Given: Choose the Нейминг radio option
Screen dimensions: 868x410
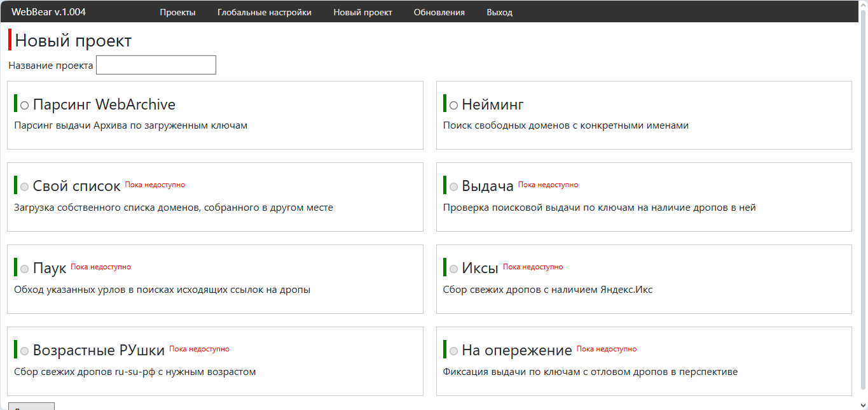Looking at the screenshot, I should [x=453, y=105].
